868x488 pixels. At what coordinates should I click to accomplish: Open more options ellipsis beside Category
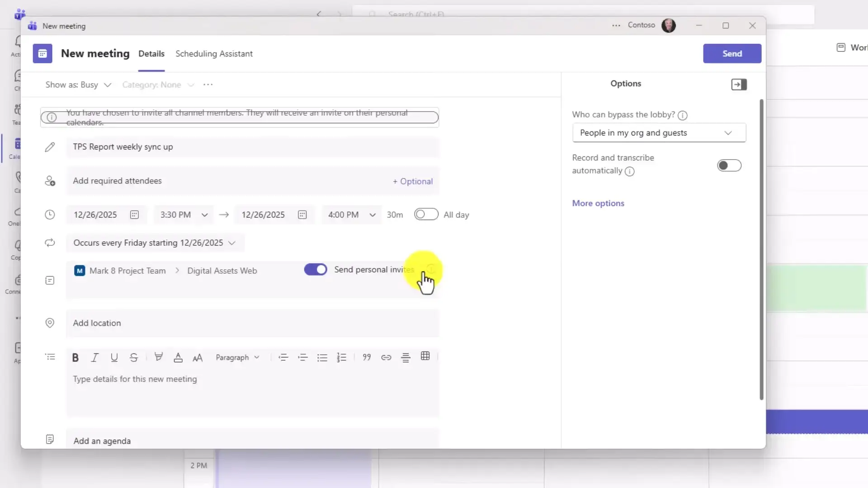coord(208,84)
